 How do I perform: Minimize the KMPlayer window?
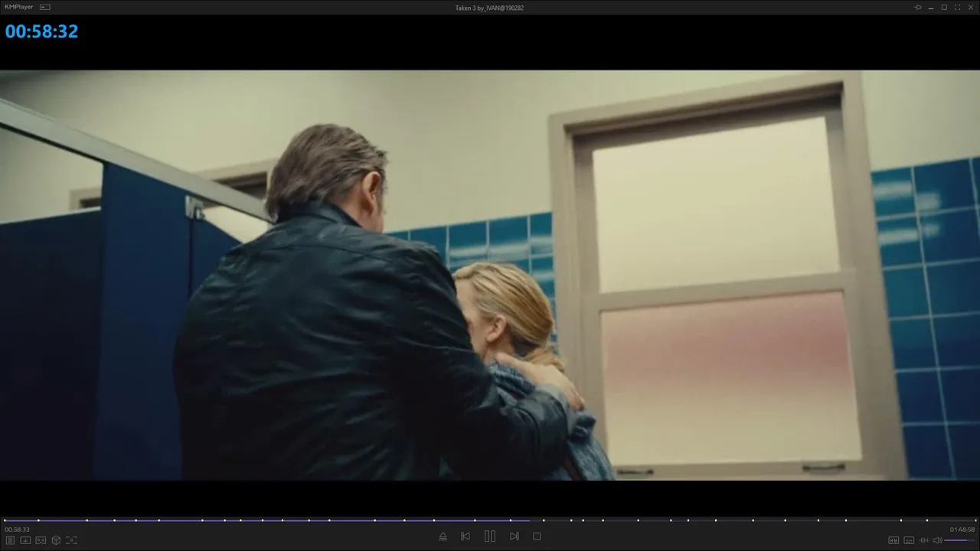click(931, 7)
